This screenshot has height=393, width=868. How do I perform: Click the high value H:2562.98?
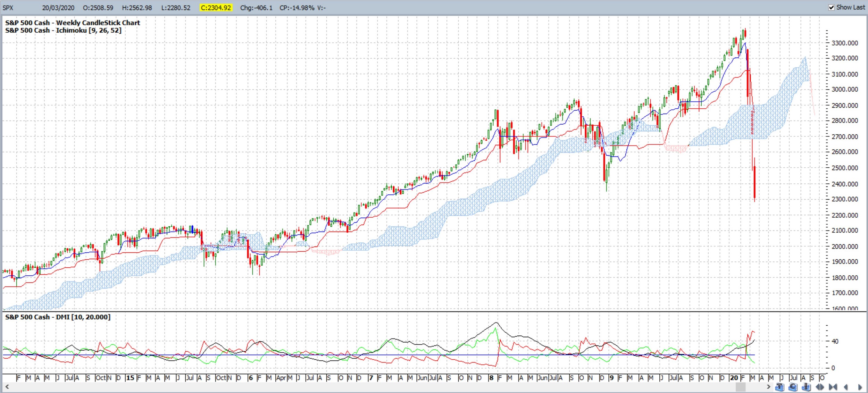coord(137,8)
